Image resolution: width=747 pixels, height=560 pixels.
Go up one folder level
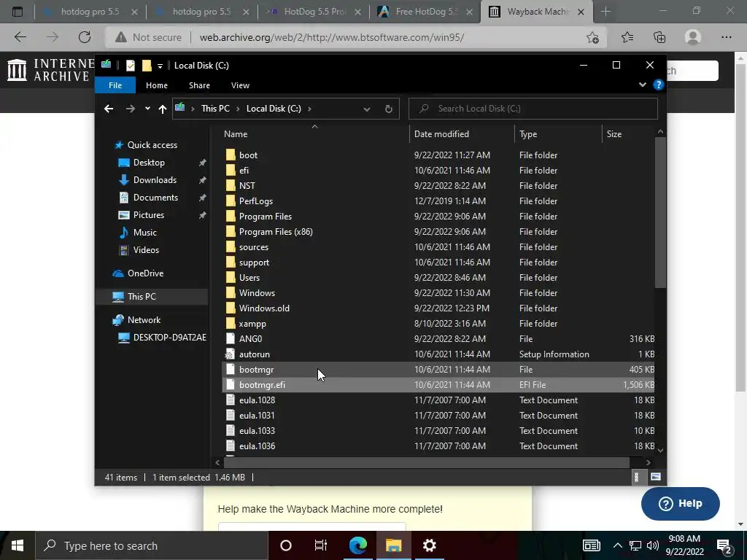(x=163, y=109)
